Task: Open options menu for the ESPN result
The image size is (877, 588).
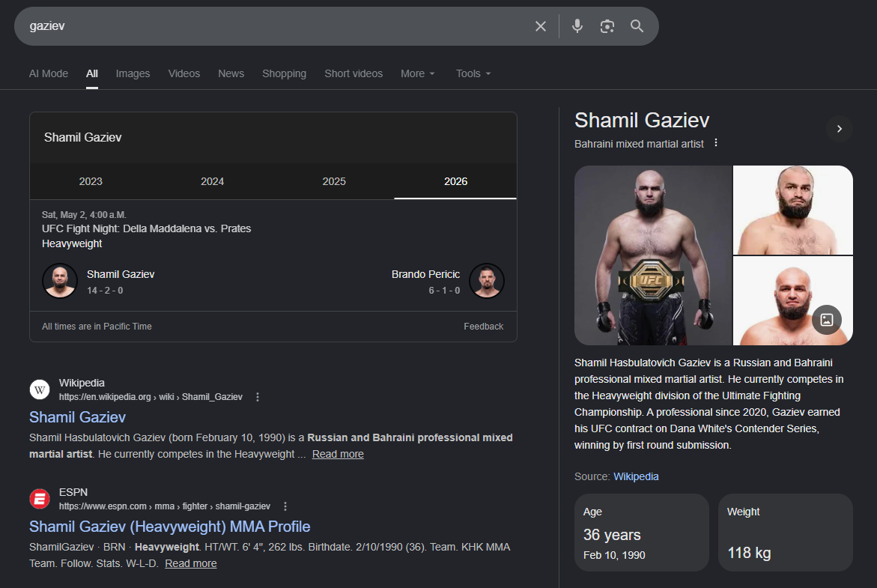Action: tap(285, 506)
